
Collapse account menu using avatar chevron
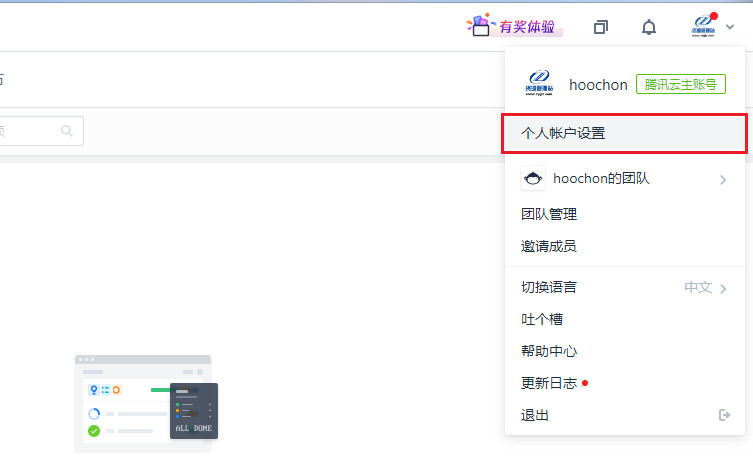[x=730, y=28]
